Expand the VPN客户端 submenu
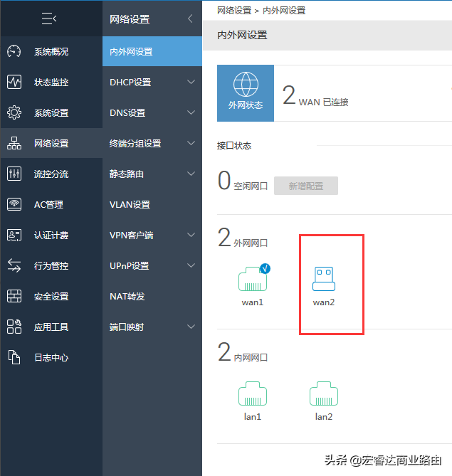 [x=191, y=235]
